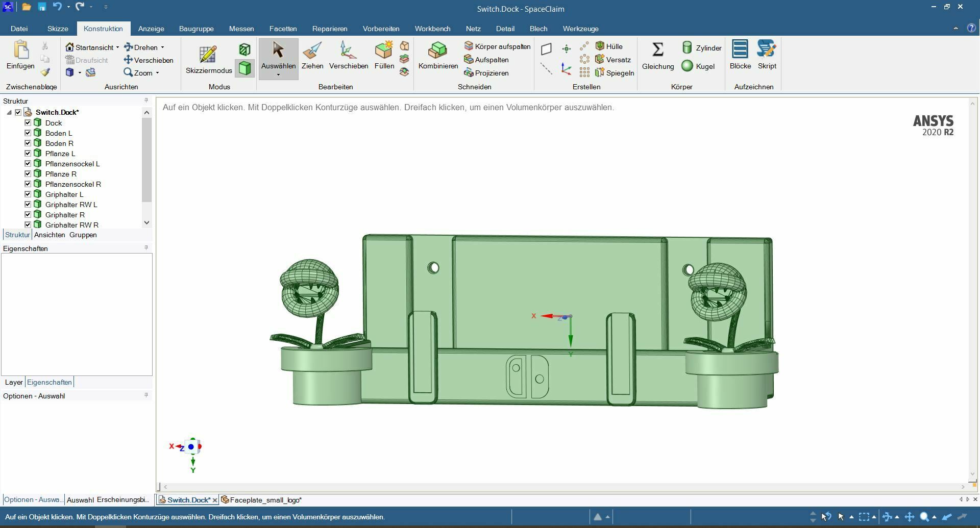Viewport: 980px width, 528px height.
Task: Open the Startansicht dropdown arrow
Action: (x=117, y=47)
